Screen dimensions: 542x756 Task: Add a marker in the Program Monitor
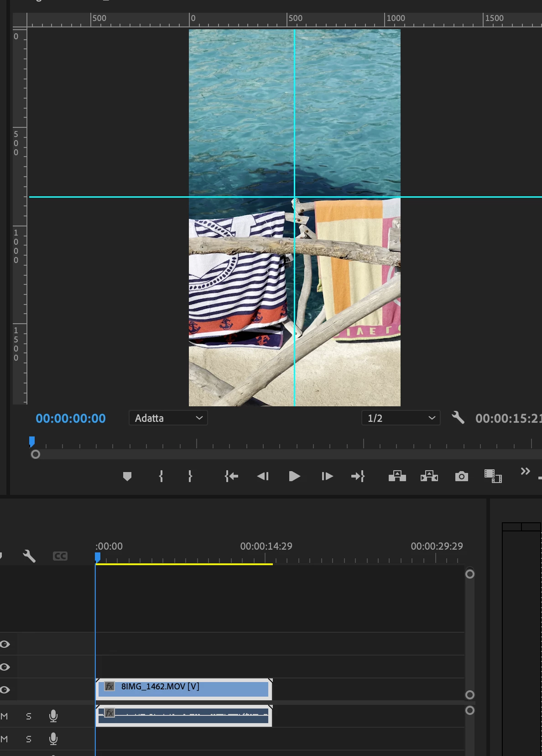coord(127,477)
